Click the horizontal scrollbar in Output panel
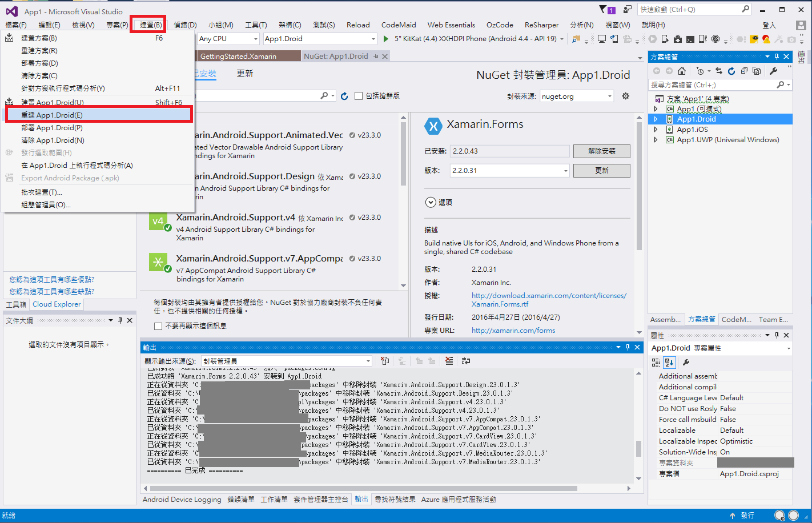Image resolution: width=812 pixels, height=523 pixels. [x=363, y=489]
